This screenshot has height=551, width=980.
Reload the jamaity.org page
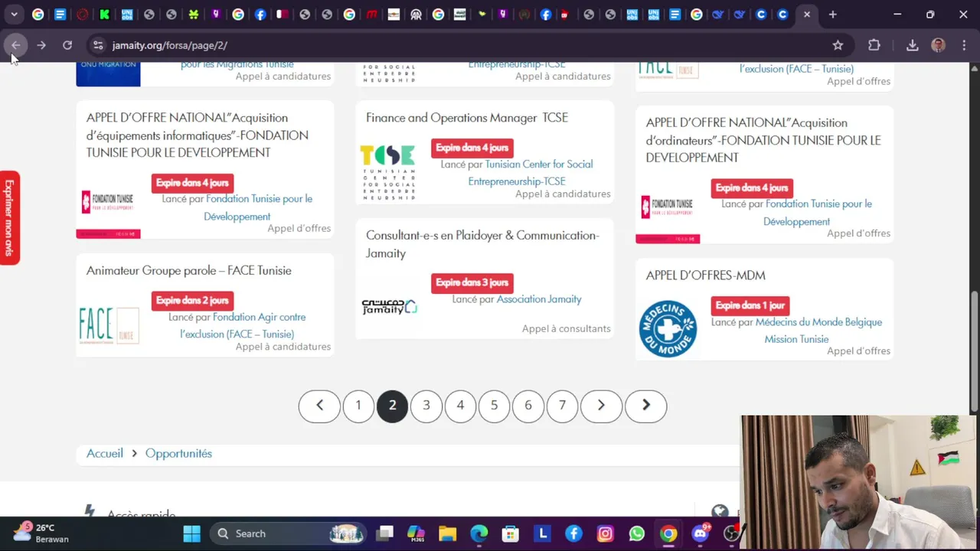coord(67,45)
